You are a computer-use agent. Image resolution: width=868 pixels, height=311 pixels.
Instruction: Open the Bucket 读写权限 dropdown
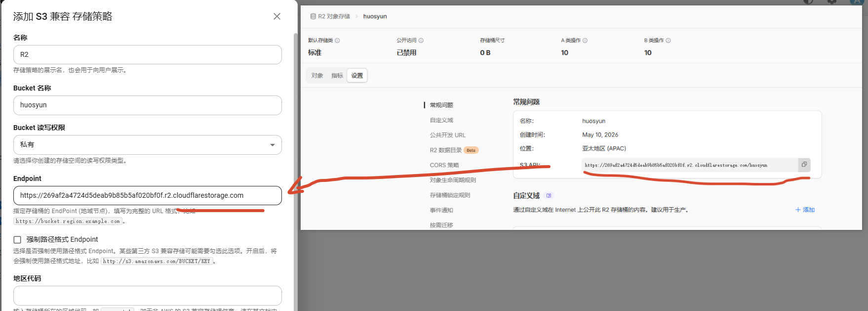(148, 145)
